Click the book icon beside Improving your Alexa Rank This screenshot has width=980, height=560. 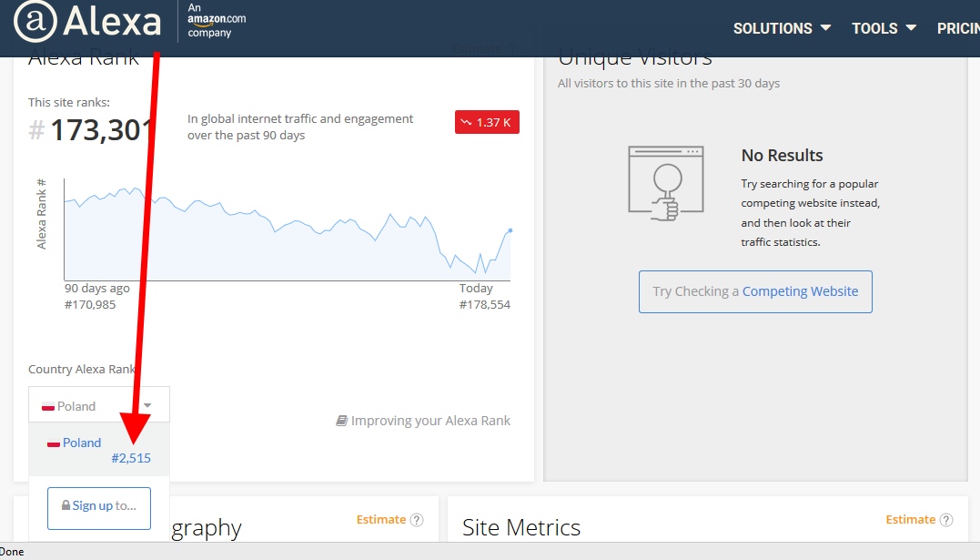click(342, 421)
